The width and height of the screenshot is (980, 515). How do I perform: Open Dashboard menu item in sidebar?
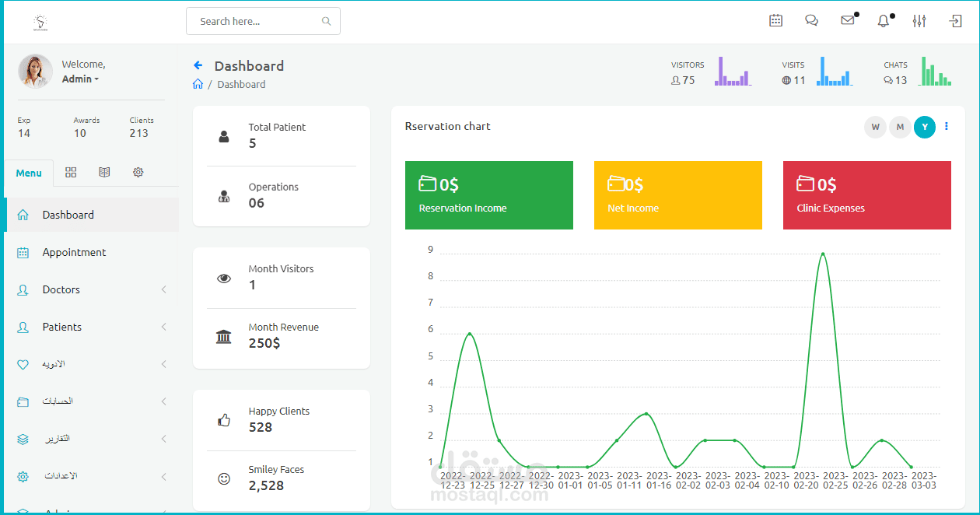point(91,215)
